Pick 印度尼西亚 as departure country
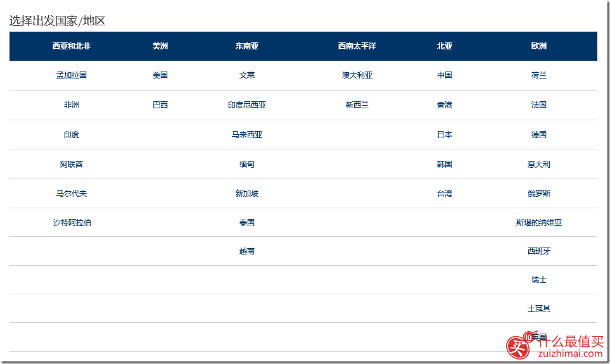The height and width of the screenshot is (364, 610). (x=247, y=105)
